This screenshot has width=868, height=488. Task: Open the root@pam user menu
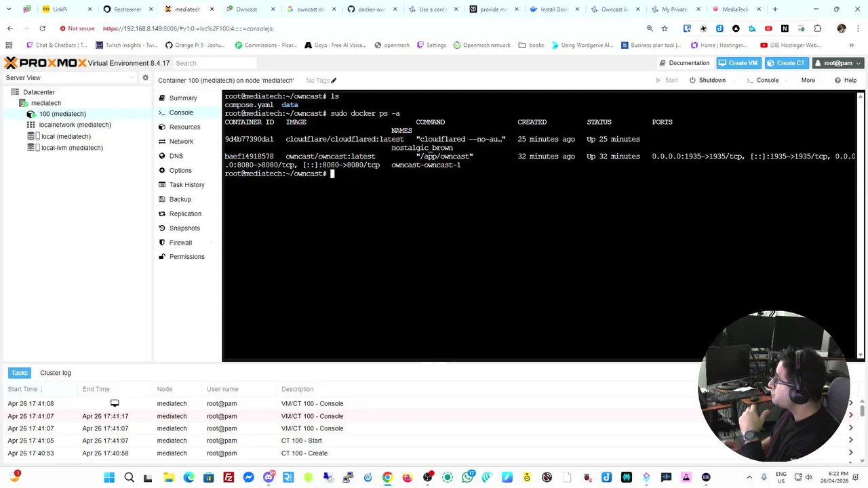[x=838, y=63]
